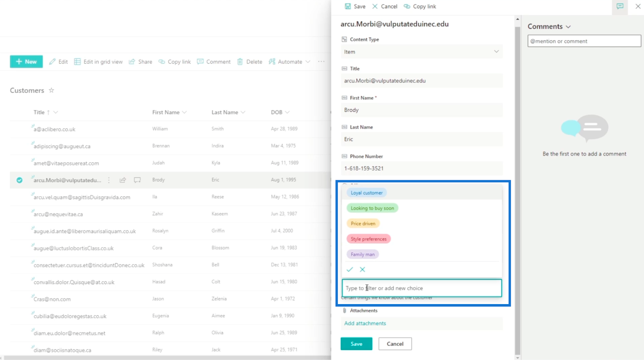Click Copy link in list toolbar
644x360 pixels.
175,62
